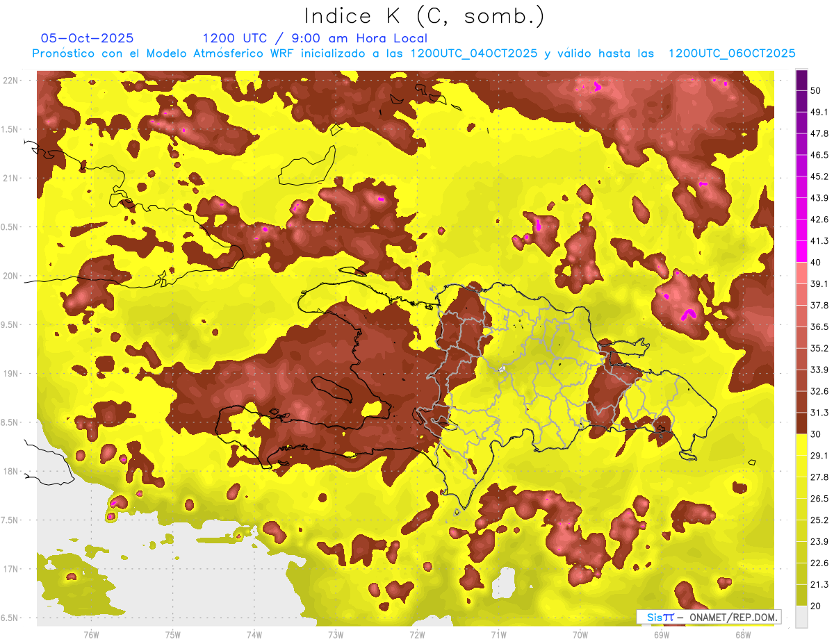
Task: Click the salmon swatch between 39.1 and 40
Action: pos(801,272)
